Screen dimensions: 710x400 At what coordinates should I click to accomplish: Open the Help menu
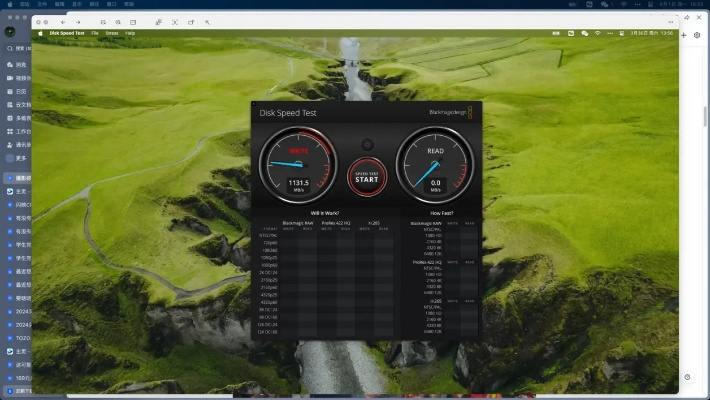pos(130,33)
